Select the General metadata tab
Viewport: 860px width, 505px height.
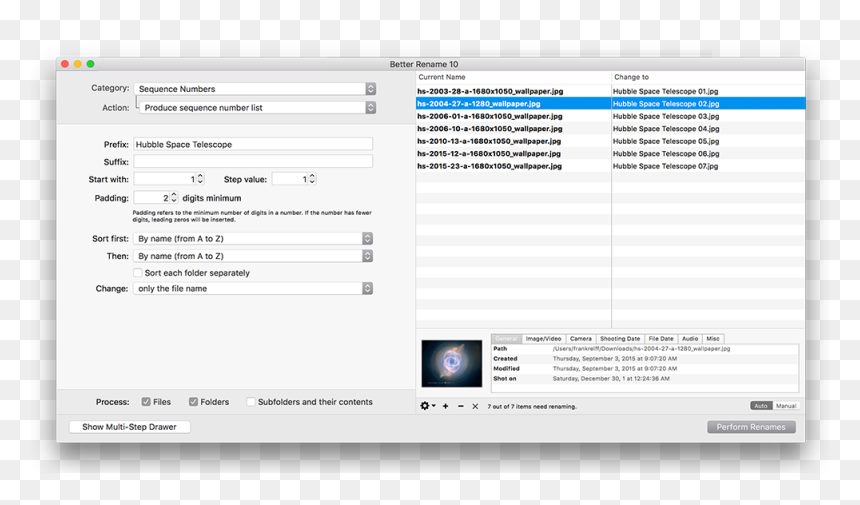click(506, 339)
